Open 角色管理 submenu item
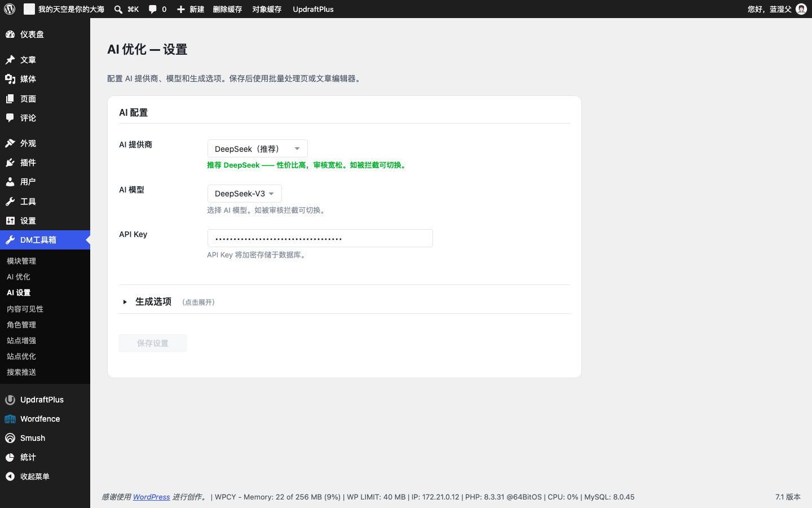This screenshot has width=812, height=508. [x=21, y=325]
